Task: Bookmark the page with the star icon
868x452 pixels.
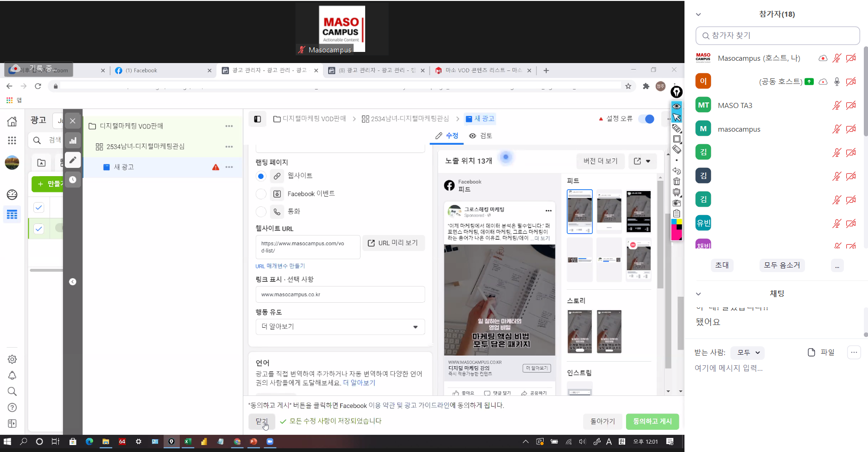Action: [628, 86]
